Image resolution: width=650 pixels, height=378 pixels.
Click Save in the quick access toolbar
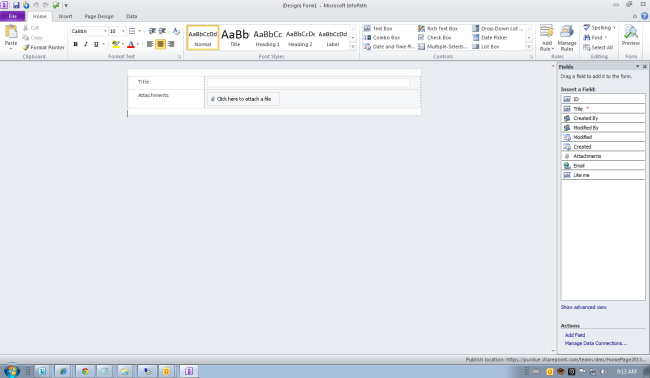pos(16,5)
